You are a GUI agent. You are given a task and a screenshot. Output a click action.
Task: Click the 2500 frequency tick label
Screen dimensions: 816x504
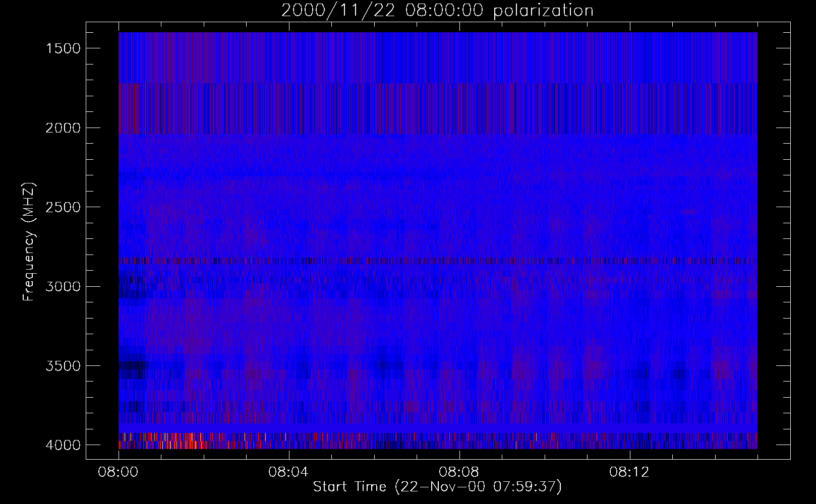(x=63, y=207)
